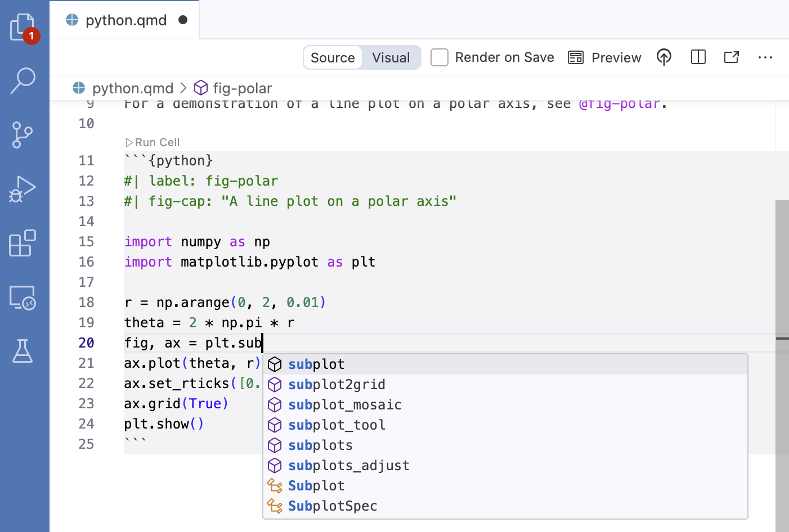Click the class icon beside SubplotSpec

coord(275,506)
